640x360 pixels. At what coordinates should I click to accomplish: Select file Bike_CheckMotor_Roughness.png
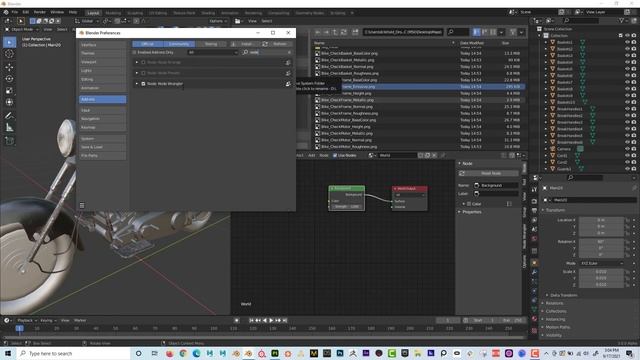349,147
